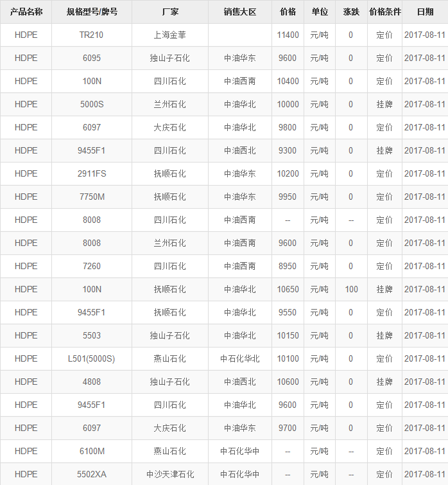Click the price 10650 cell
Viewport: 448px width, 485px height.
click(x=288, y=290)
